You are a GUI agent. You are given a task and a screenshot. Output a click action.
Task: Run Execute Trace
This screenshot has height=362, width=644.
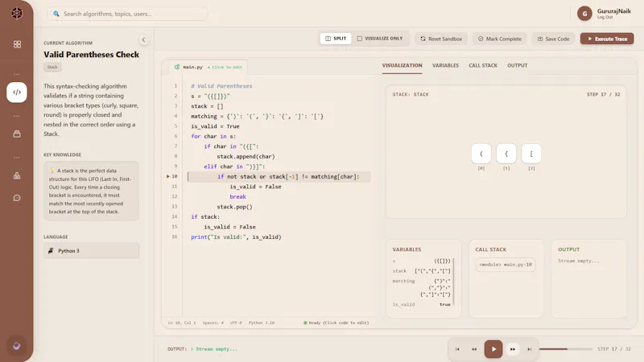coord(607,39)
